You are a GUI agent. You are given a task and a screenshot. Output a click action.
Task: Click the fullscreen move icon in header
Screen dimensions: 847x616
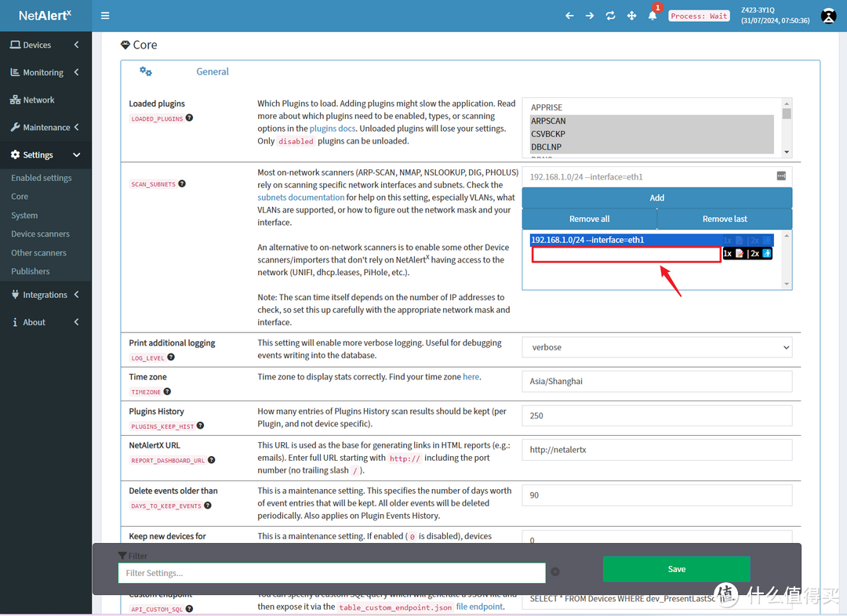[x=631, y=16]
